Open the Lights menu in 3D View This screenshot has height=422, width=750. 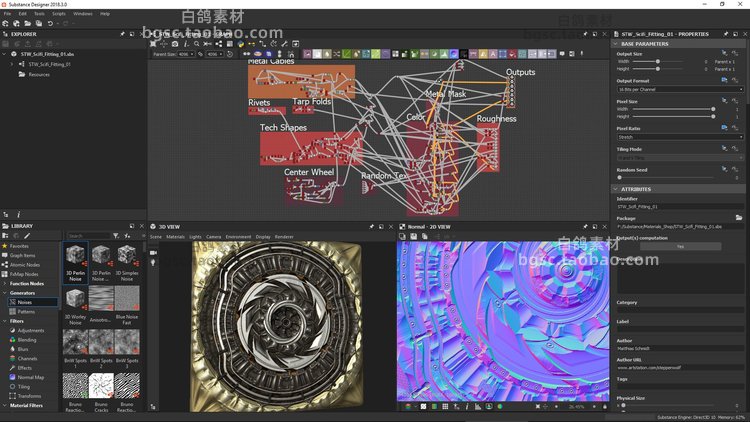[195, 237]
